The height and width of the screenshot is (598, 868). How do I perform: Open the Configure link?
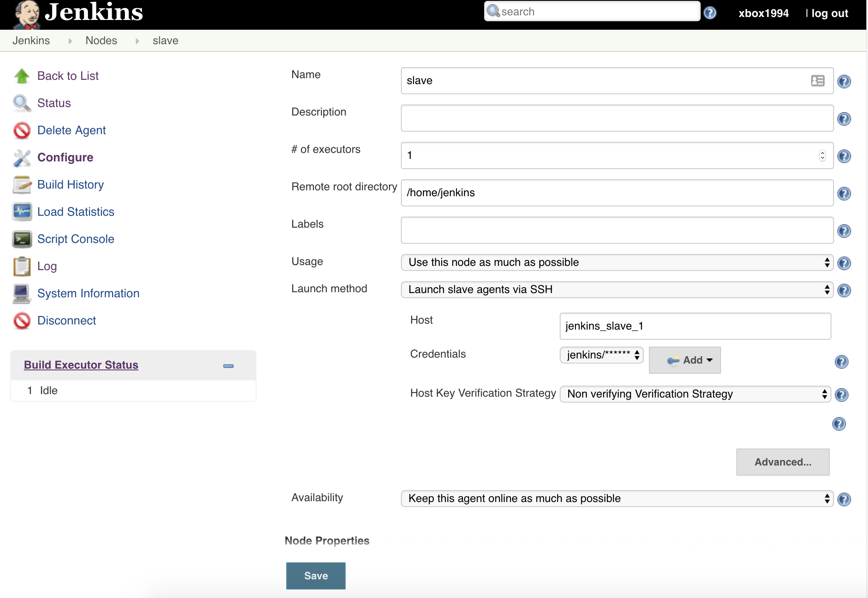[65, 158]
